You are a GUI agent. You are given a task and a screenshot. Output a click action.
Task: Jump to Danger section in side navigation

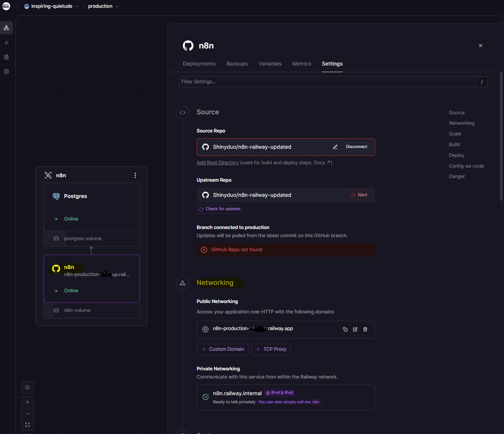tap(457, 176)
